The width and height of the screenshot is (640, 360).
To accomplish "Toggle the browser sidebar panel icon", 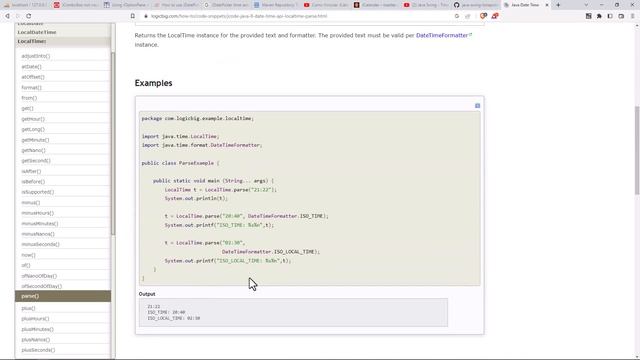I will (x=610, y=16).
